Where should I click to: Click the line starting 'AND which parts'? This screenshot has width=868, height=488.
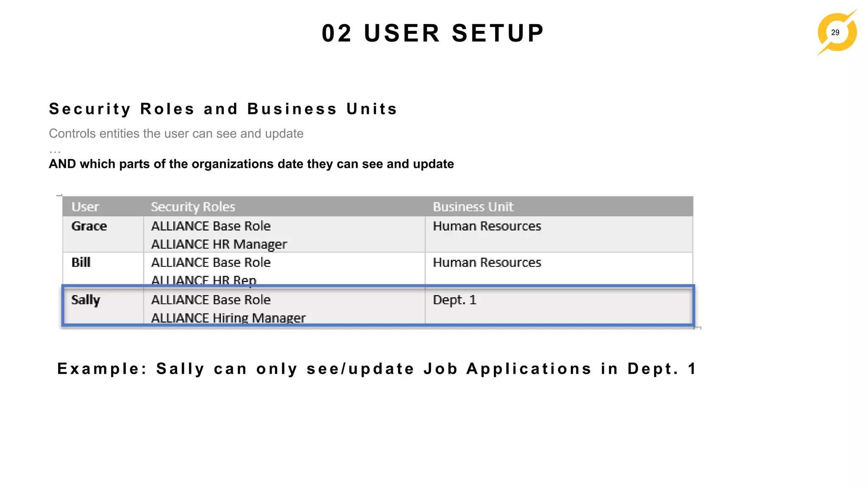point(251,164)
